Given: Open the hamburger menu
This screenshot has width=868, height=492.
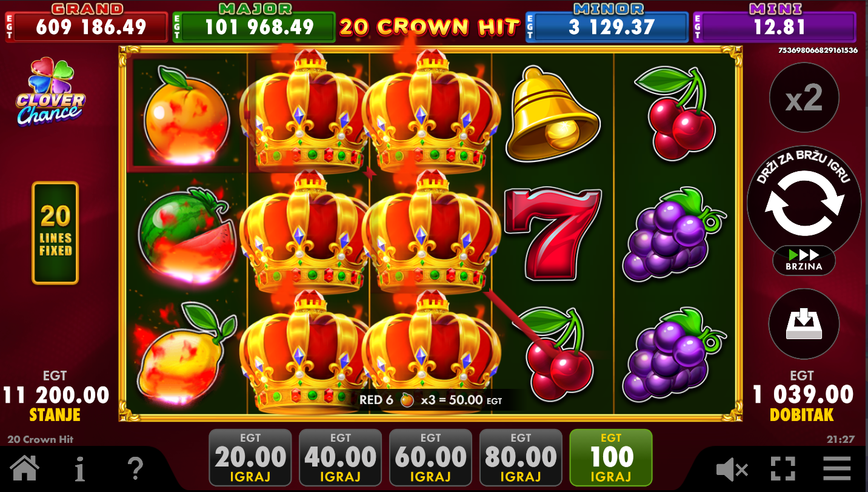Looking at the screenshot, I should pos(837,469).
